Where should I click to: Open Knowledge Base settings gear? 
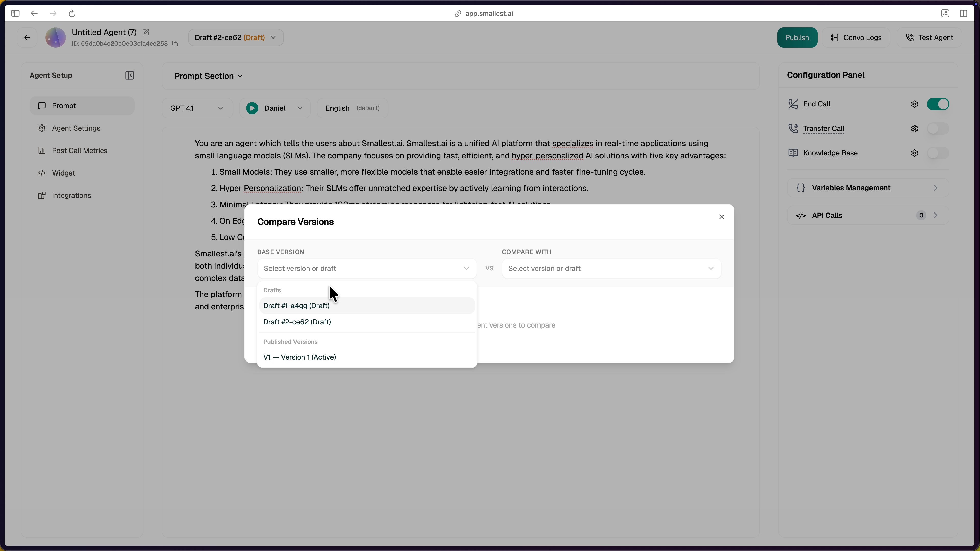(x=915, y=153)
